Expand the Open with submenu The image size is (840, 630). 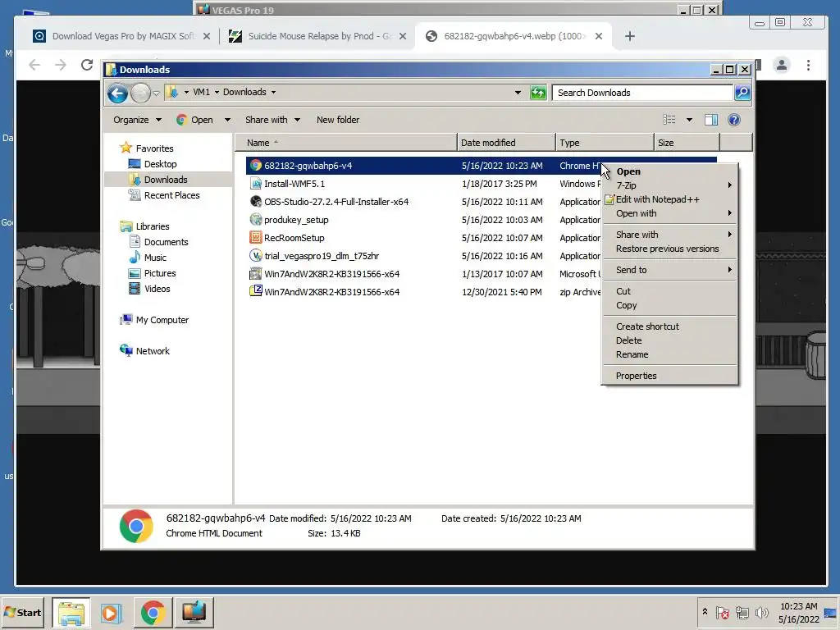click(x=669, y=213)
